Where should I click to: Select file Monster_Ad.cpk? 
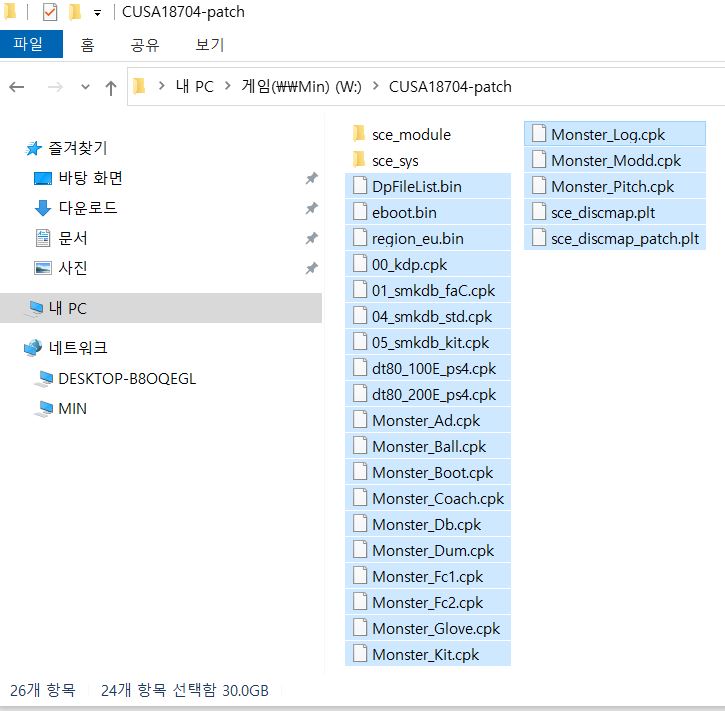[428, 420]
